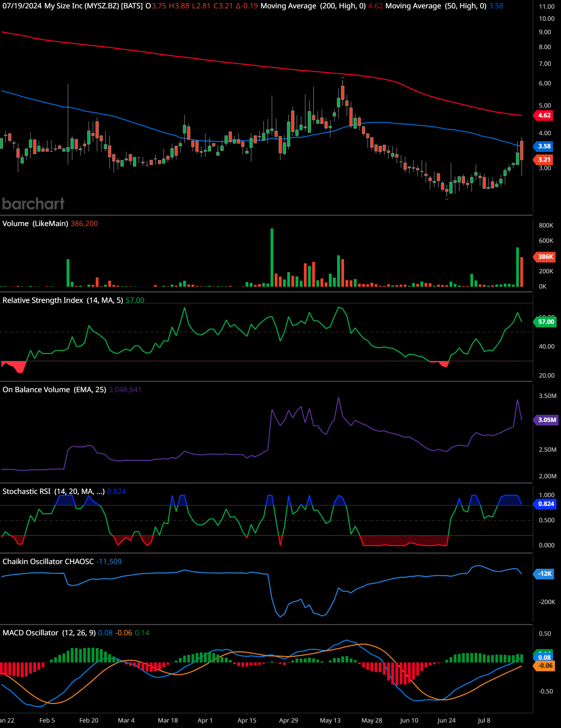Click the Mar 18 date axis label
This screenshot has width=561, height=728.
click(168, 720)
